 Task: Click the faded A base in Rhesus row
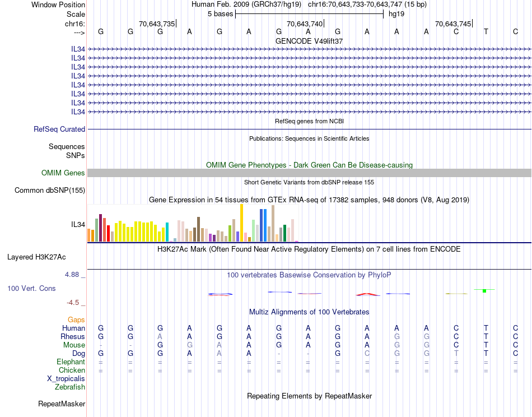(x=160, y=336)
